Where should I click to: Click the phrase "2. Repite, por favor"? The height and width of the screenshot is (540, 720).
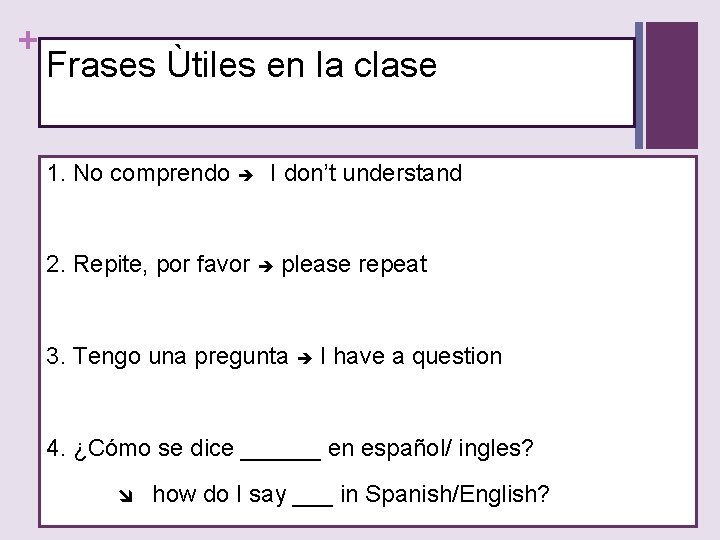pyautogui.click(x=148, y=265)
